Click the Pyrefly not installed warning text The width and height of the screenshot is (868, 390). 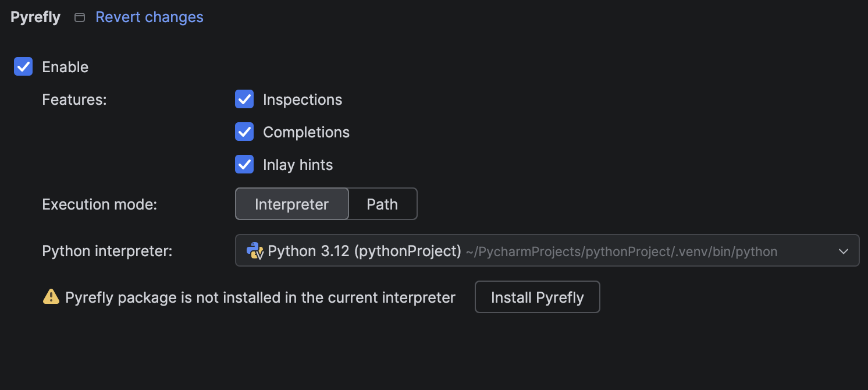click(x=260, y=297)
